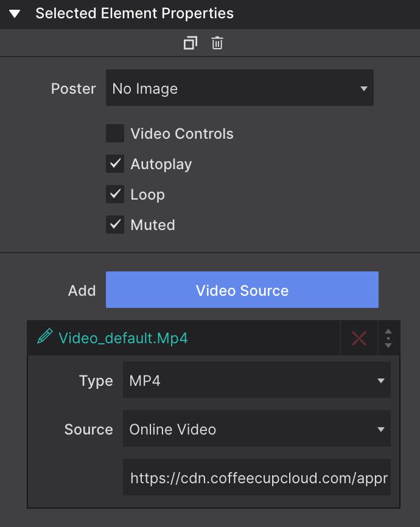Remove the video source via the red X
Viewport: 420px width, 527px height.
point(359,338)
